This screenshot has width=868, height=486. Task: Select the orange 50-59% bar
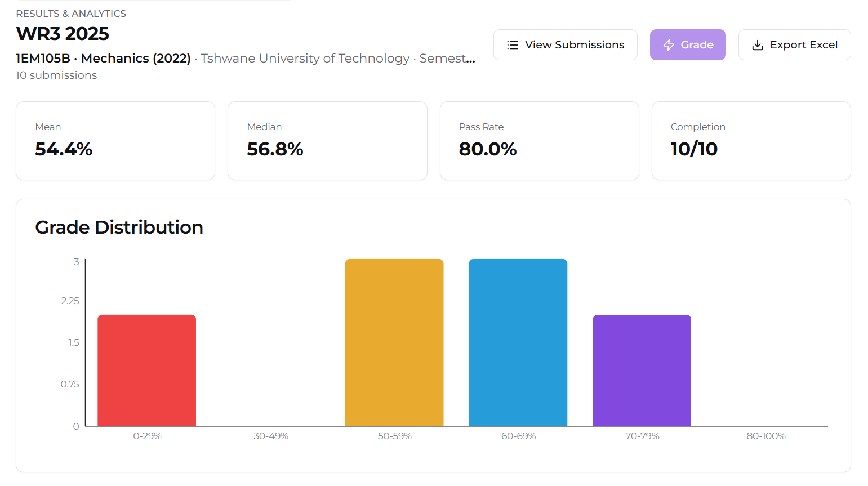pos(394,342)
